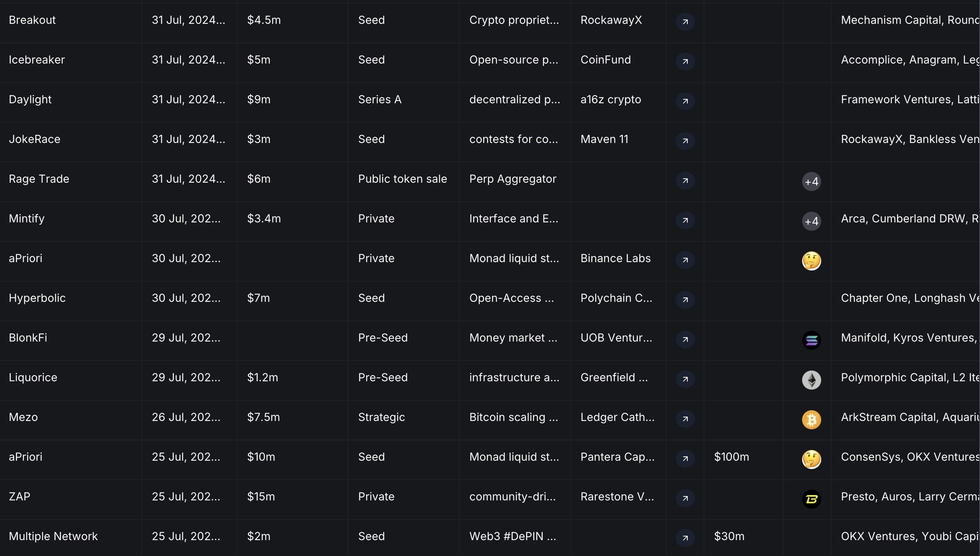980x556 pixels.
Task: Click the Ethereum chain icon for Liquorice
Action: (x=811, y=380)
